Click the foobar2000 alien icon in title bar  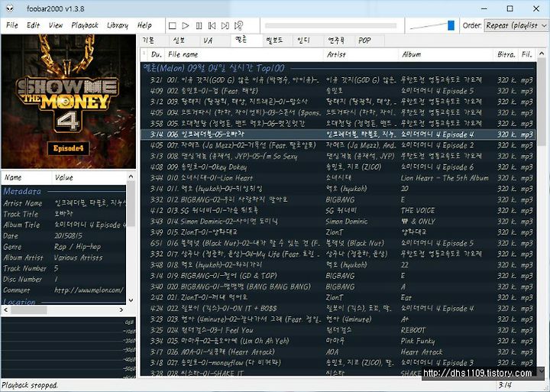[10, 8]
